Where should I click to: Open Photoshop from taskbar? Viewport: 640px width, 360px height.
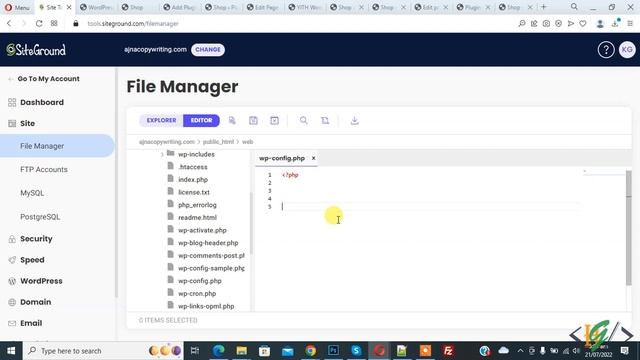click(x=333, y=351)
